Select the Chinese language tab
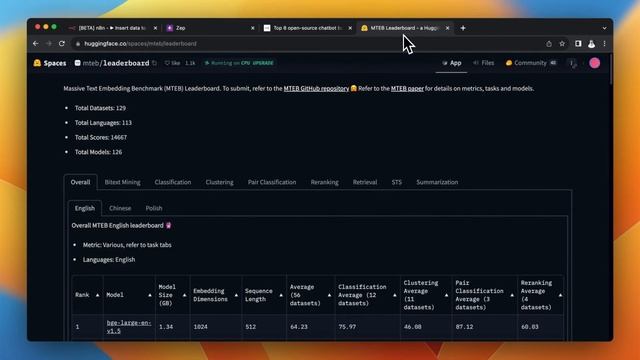 120,208
